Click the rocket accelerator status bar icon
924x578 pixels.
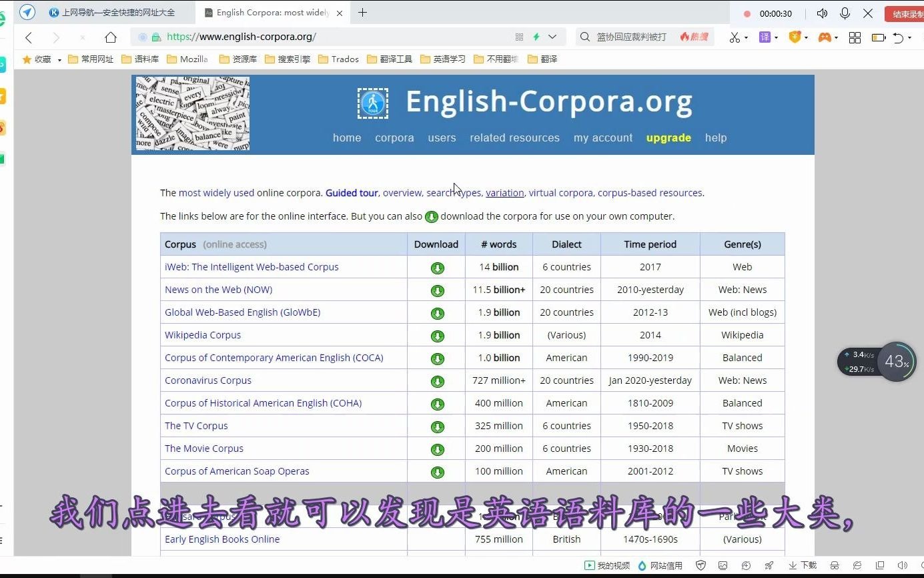click(x=769, y=565)
